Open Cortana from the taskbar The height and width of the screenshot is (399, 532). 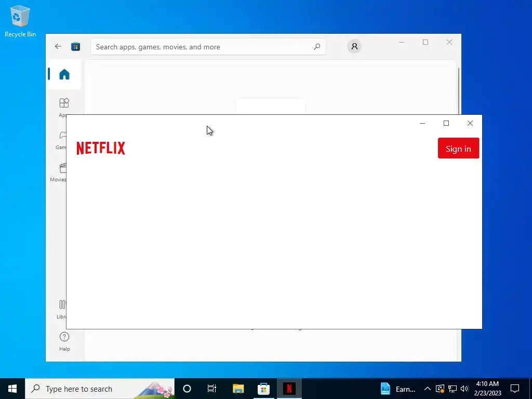187,389
